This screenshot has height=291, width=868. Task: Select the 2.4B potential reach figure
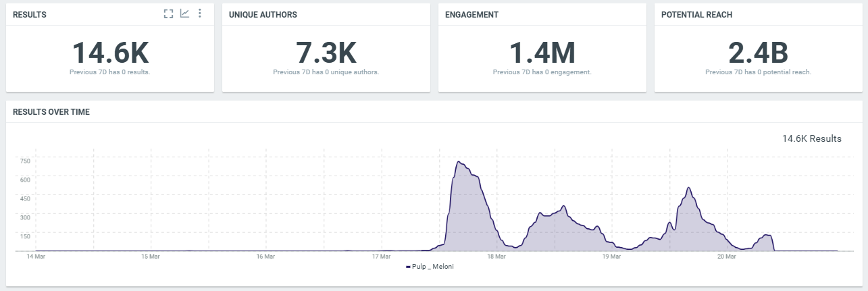tap(758, 53)
